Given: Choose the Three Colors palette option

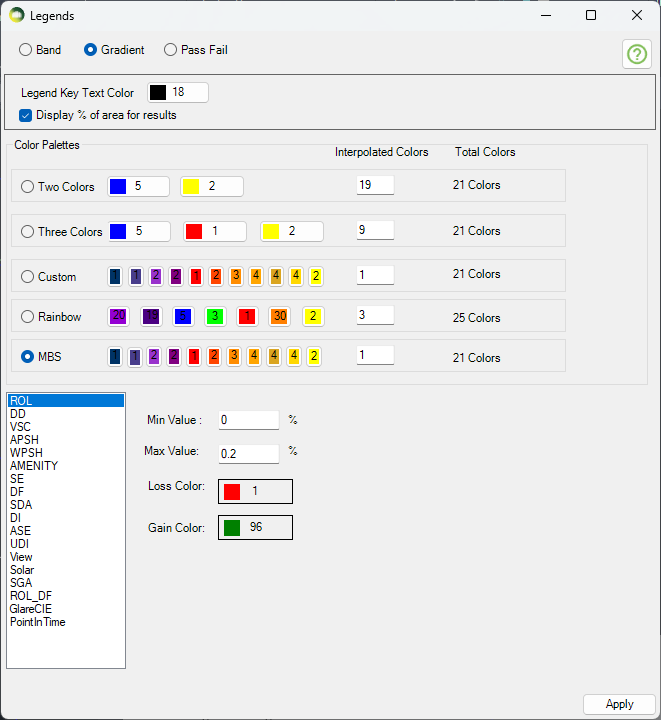Looking at the screenshot, I should click(62, 231).
